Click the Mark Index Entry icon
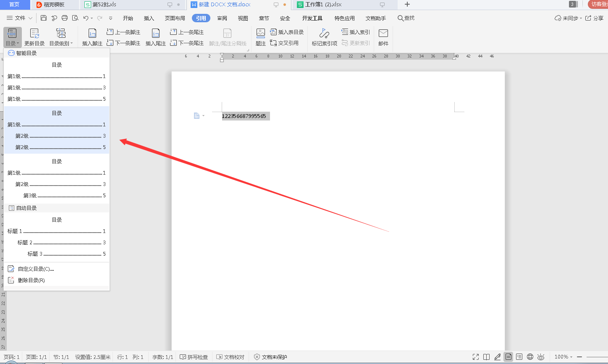This screenshot has width=608, height=364. pos(324,34)
